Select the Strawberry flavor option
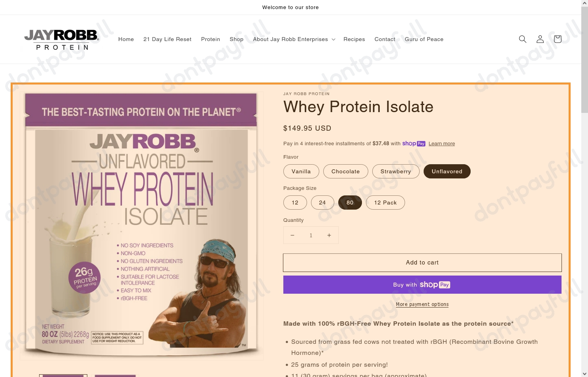The height and width of the screenshot is (377, 588). 396,171
